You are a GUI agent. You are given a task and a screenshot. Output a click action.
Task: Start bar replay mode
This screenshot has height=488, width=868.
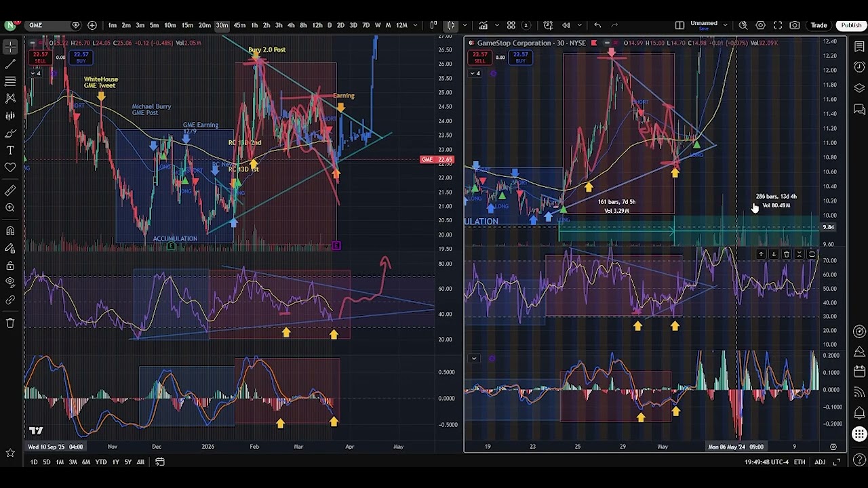[x=566, y=25]
